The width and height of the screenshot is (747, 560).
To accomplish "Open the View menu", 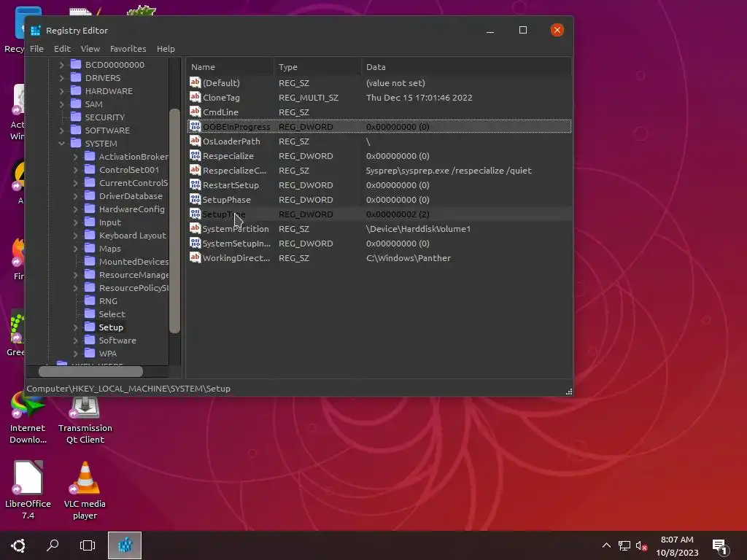I will coord(90,49).
